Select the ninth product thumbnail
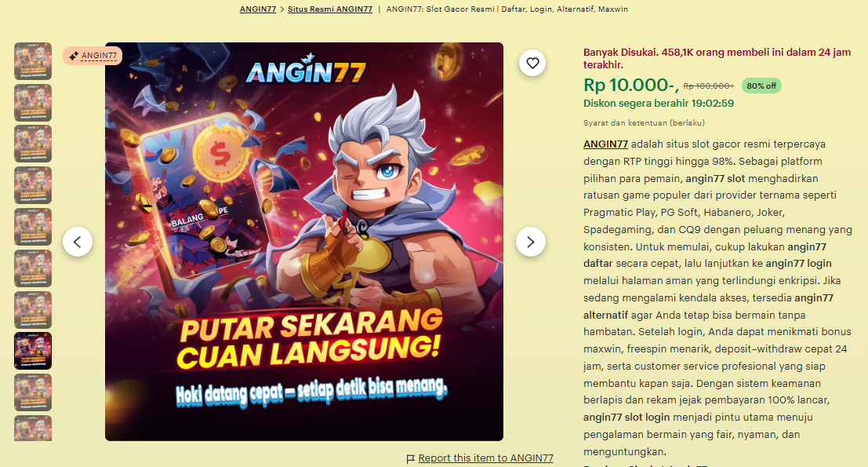Image resolution: width=868 pixels, height=467 pixels. tap(33, 392)
